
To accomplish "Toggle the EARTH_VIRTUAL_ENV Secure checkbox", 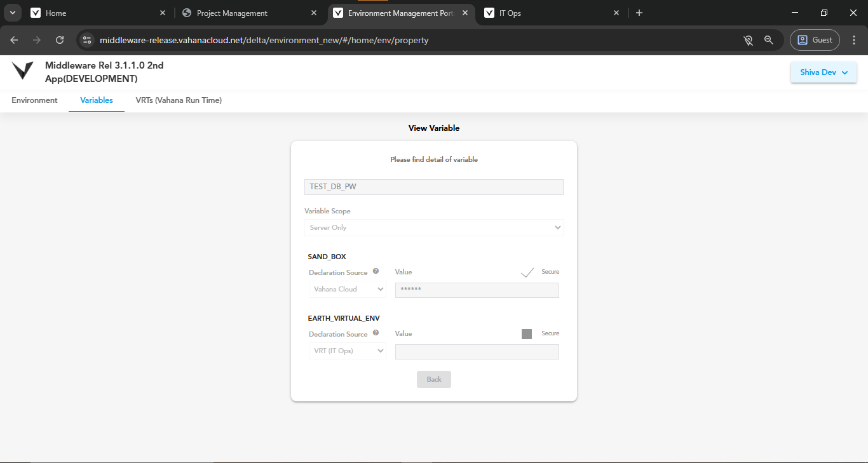I will point(527,334).
